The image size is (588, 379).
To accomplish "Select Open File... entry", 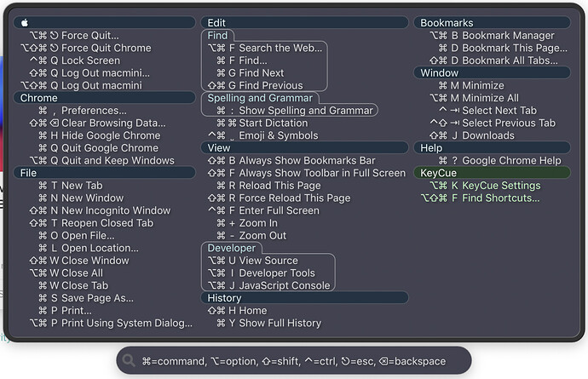I will [77, 235].
